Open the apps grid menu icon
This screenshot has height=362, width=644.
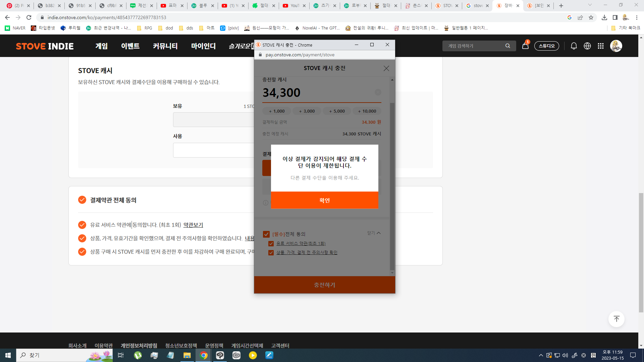point(600,46)
